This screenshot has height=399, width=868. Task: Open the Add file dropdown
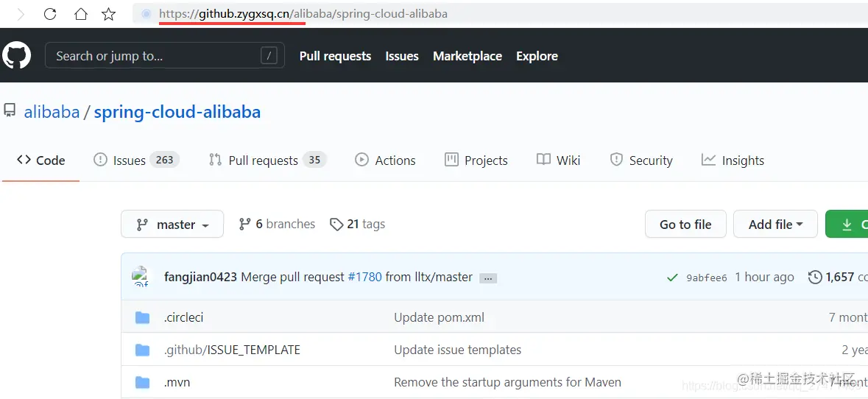pyautogui.click(x=775, y=224)
